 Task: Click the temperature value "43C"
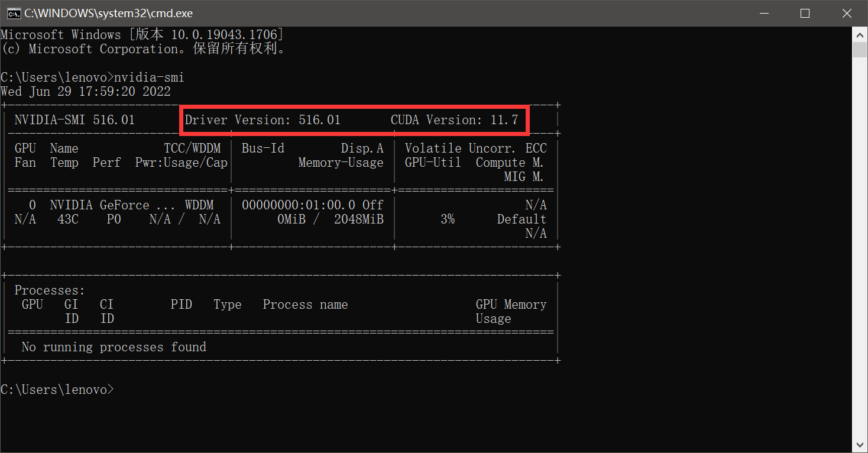pos(68,219)
